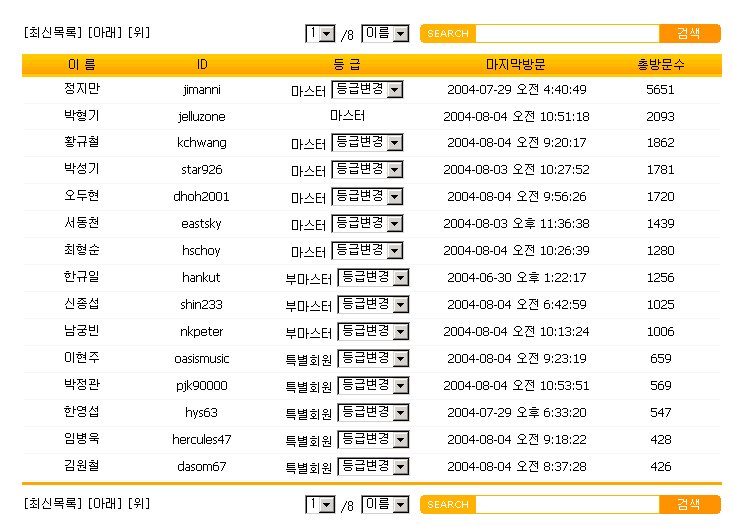
Task: Open 등급변경 dropdown for kchwang
Action: pyautogui.click(x=366, y=143)
